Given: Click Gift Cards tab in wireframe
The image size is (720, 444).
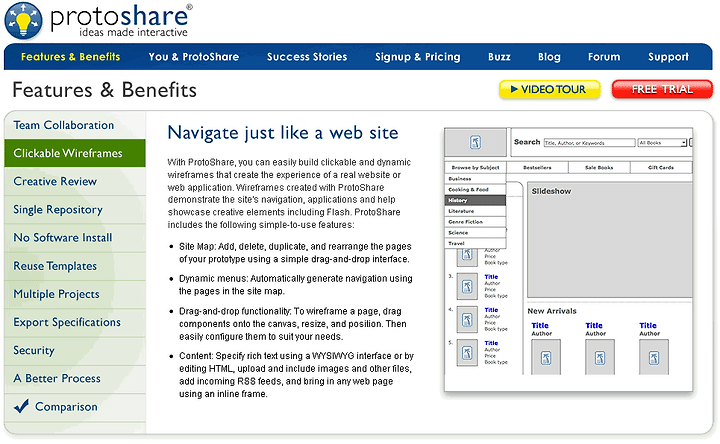Looking at the screenshot, I should tap(661, 168).
